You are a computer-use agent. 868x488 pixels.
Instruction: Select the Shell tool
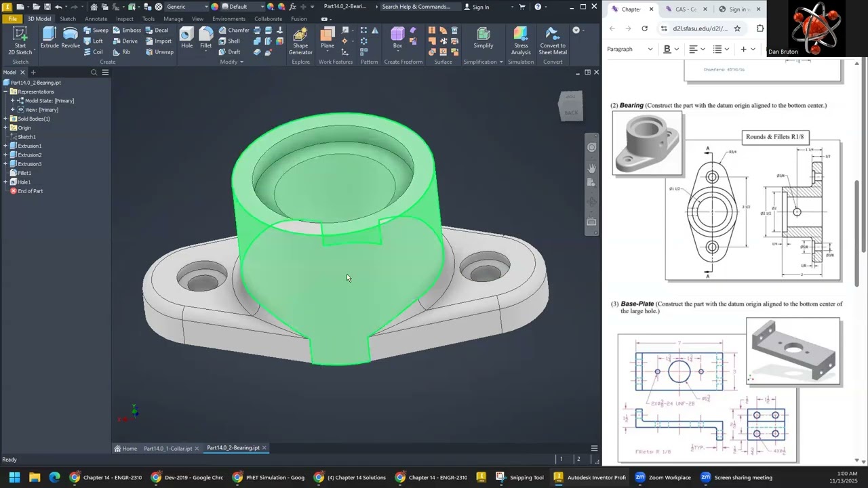tap(229, 41)
